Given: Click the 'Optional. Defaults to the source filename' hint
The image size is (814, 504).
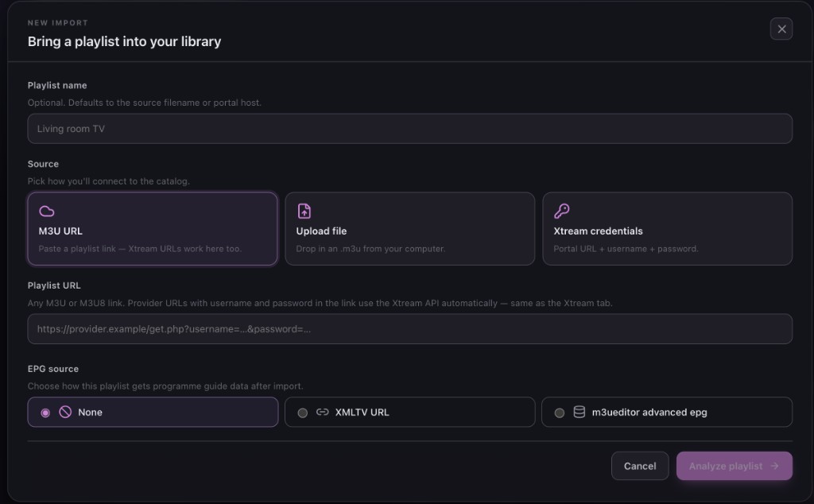Looking at the screenshot, I should (145, 103).
